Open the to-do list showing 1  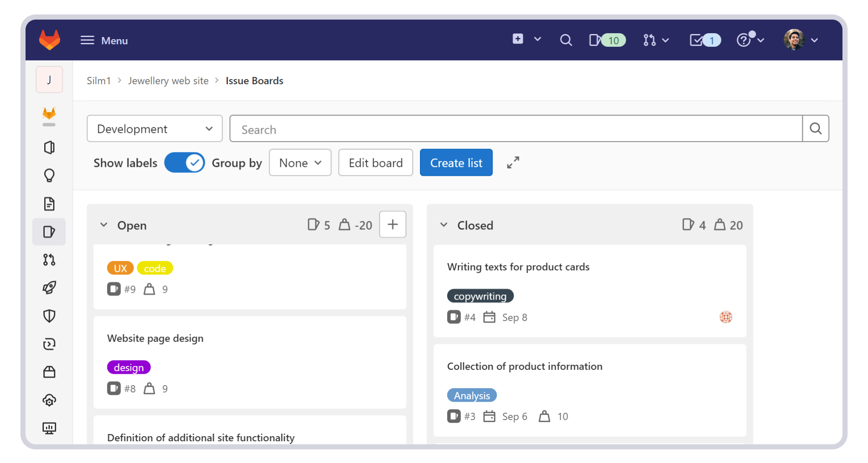(705, 40)
